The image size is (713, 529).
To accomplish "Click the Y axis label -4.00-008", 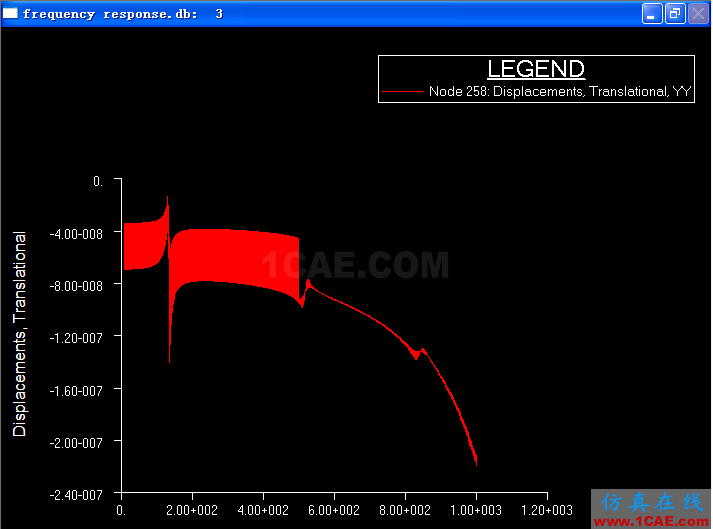I will (76, 234).
